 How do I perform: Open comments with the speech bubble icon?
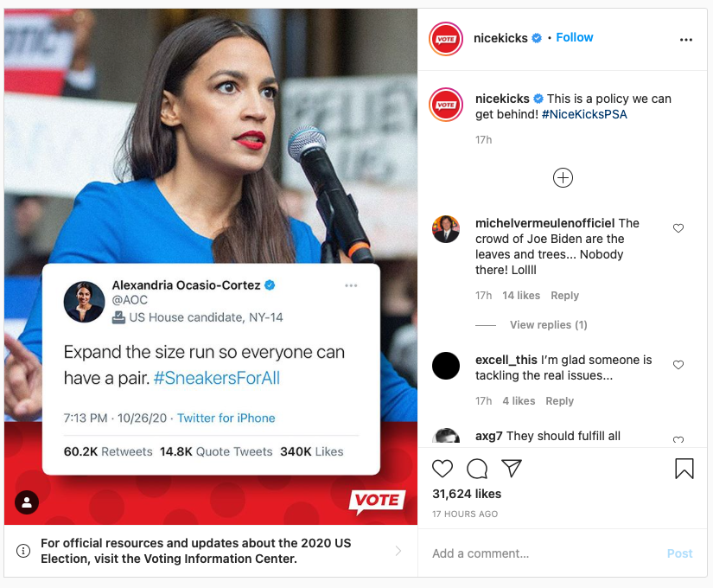(x=477, y=469)
